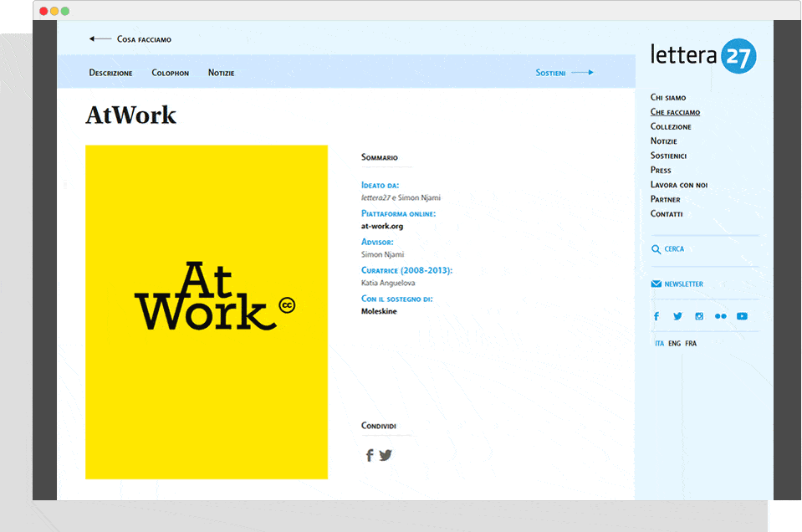Click the 'Curatrice (2008-2013):' label
Screen dimensions: 802x532
(406, 270)
